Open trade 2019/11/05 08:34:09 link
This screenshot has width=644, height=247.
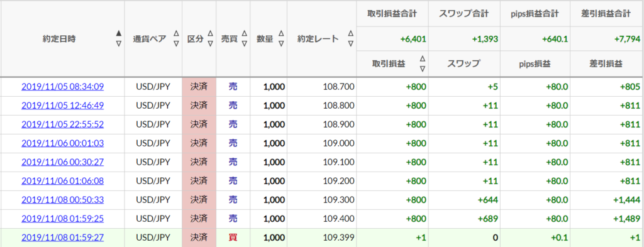pyautogui.click(x=62, y=87)
